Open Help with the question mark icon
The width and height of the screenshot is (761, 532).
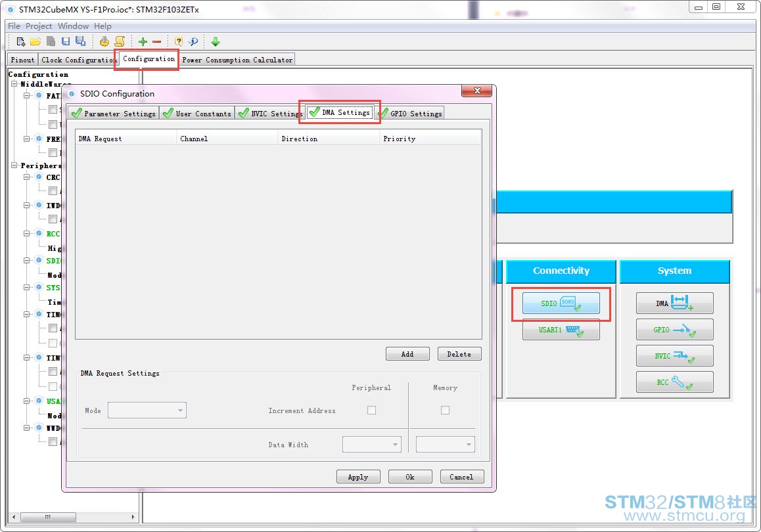coord(178,42)
